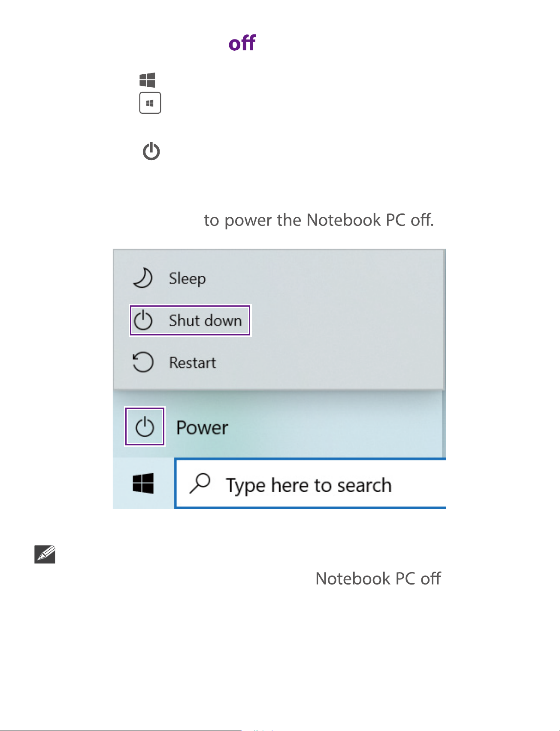Click the circular arrow Restart icon
The width and height of the screenshot is (560, 731).
click(142, 362)
